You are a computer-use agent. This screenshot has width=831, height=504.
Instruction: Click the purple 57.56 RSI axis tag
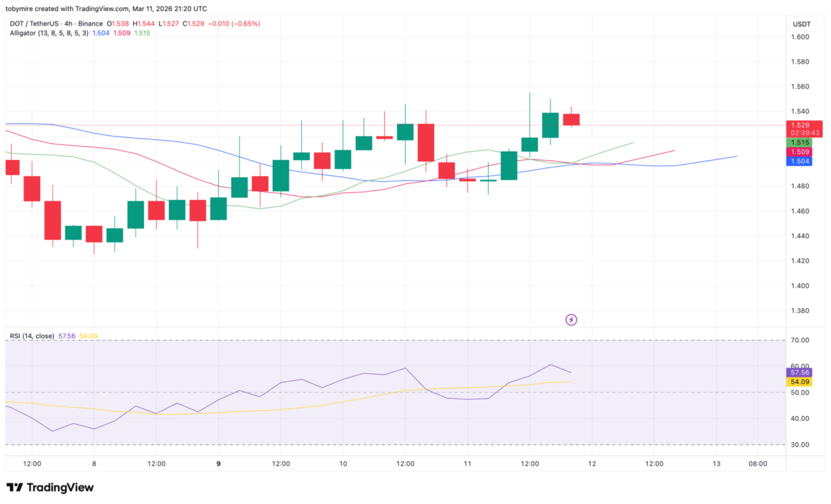tap(802, 372)
